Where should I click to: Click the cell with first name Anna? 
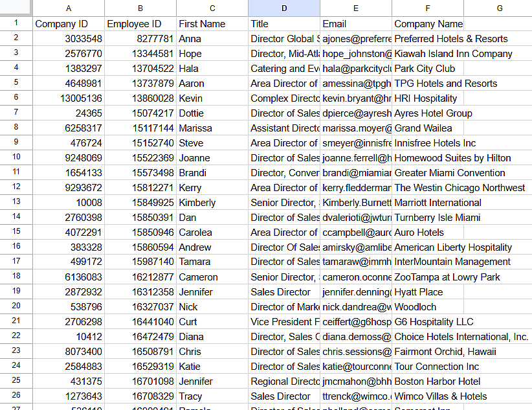click(212, 38)
